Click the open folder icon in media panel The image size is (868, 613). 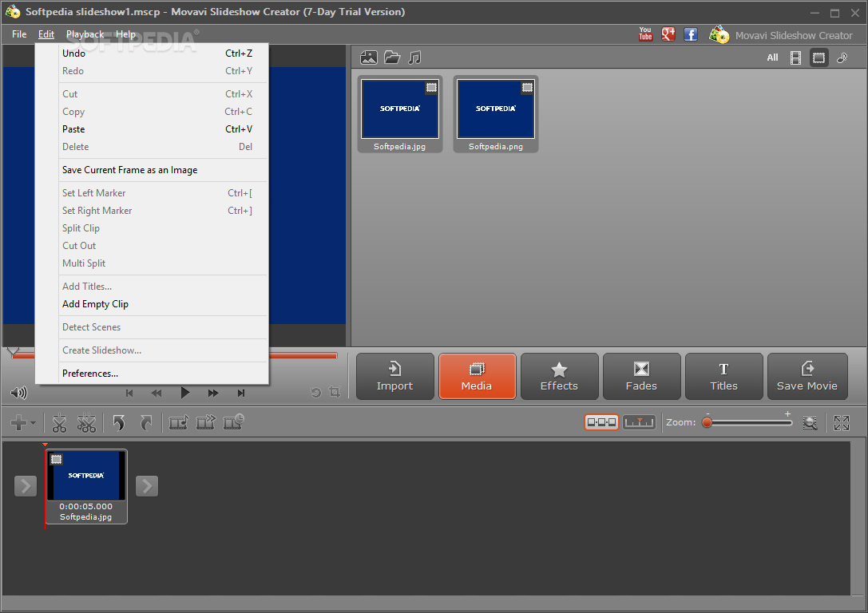(392, 57)
